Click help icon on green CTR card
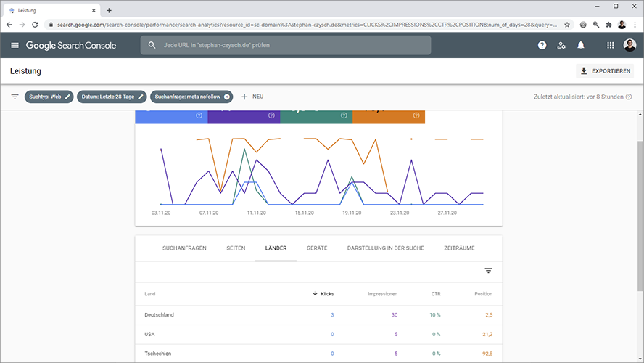The width and height of the screenshot is (644, 363). pyautogui.click(x=344, y=115)
